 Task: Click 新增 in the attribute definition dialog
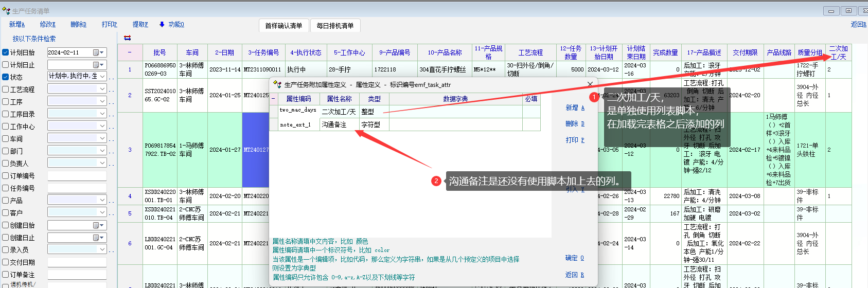tap(575, 108)
